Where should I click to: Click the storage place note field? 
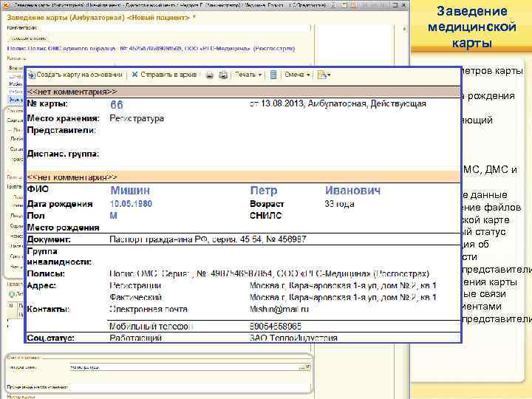tap(189, 386)
